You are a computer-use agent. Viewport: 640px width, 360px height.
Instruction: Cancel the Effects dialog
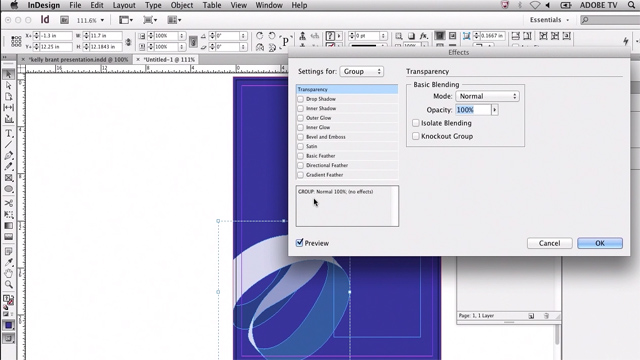point(549,243)
